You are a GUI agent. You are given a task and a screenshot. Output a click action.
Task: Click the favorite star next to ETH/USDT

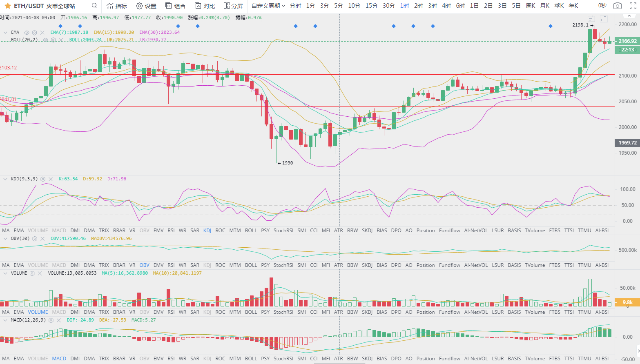click(x=7, y=6)
